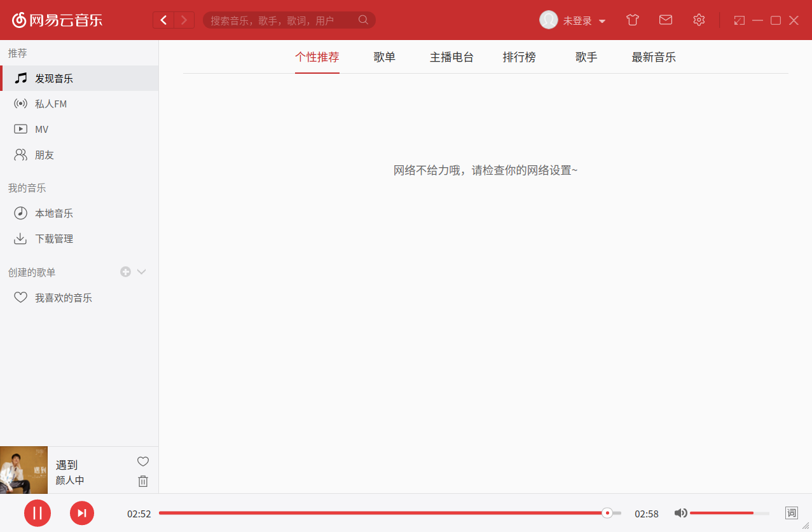Toggle mute on the volume icon
812x532 pixels.
(x=680, y=512)
